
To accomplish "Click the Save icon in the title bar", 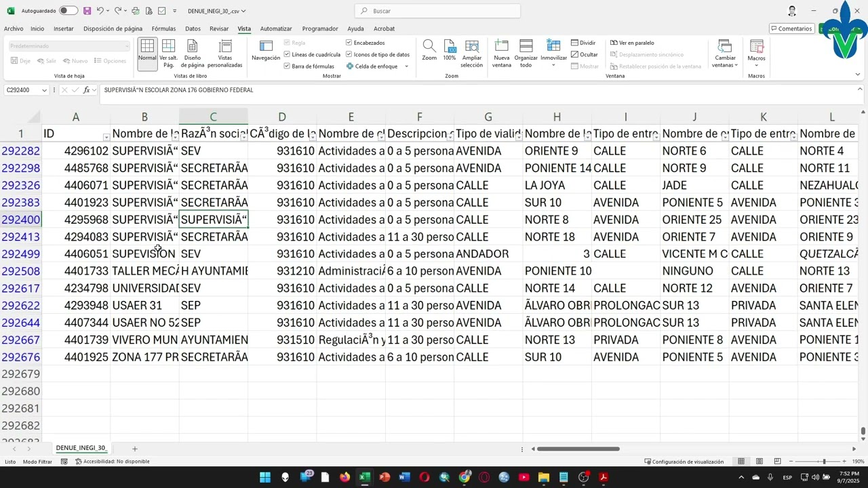I will pyautogui.click(x=87, y=11).
